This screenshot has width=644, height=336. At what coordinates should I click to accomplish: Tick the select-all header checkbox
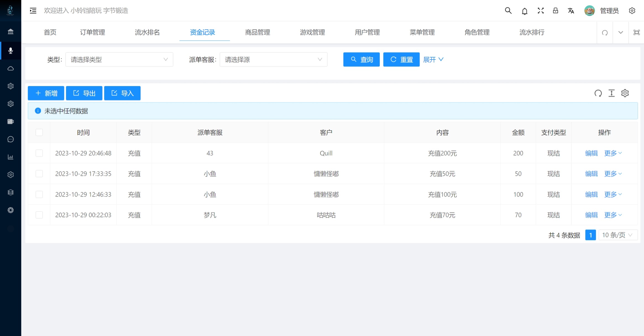coord(39,132)
